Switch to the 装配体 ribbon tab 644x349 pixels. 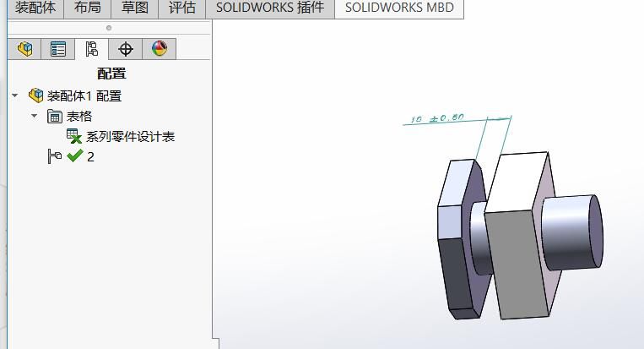coord(35,8)
